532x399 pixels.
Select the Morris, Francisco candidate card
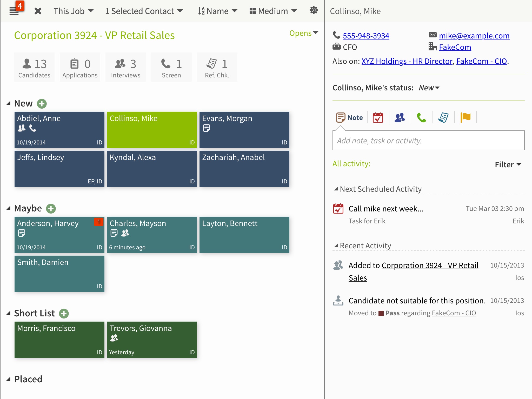(x=59, y=340)
